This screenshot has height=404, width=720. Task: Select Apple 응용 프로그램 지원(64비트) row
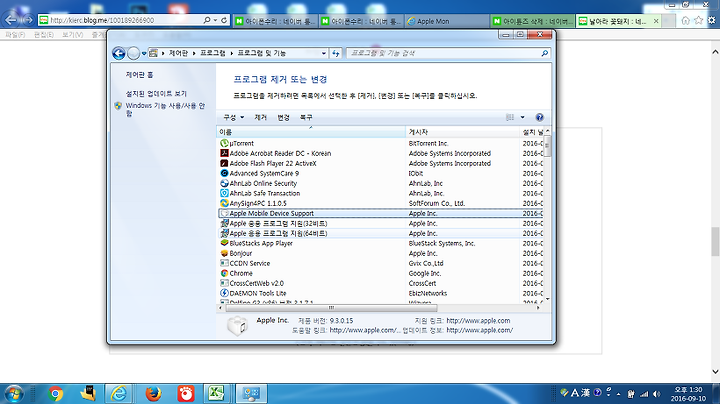[x=381, y=233]
